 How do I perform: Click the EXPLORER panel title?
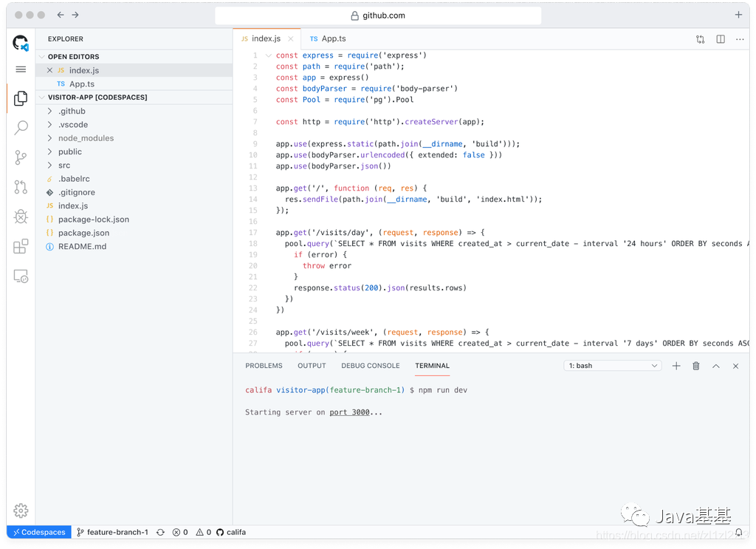[66, 39]
